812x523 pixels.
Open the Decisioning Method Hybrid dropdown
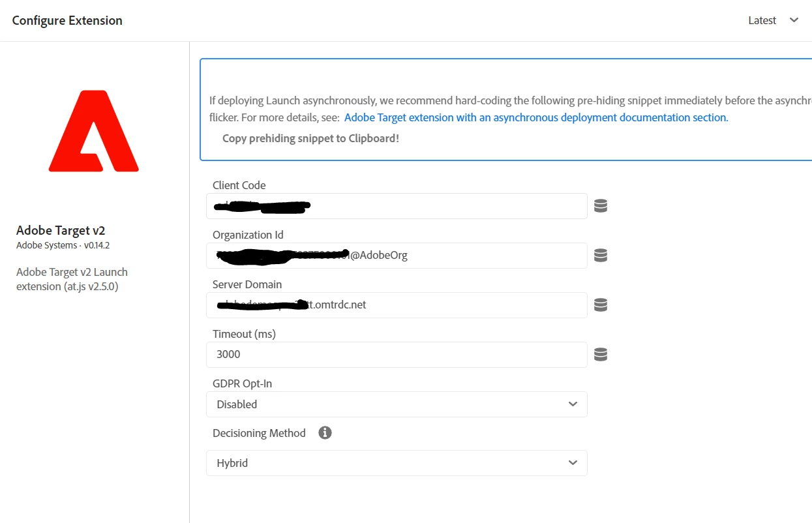(397, 463)
